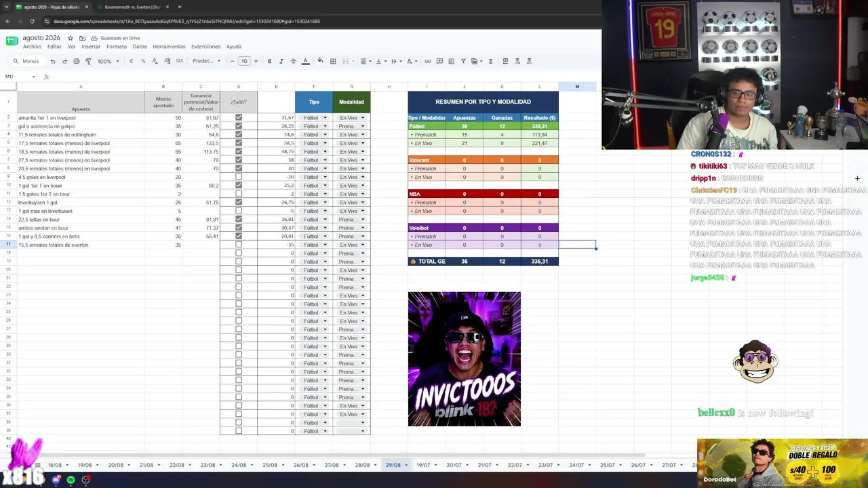Check the box for 1.5 goles 1er T en bour
The width and height of the screenshot is (868, 488).
[x=238, y=194]
